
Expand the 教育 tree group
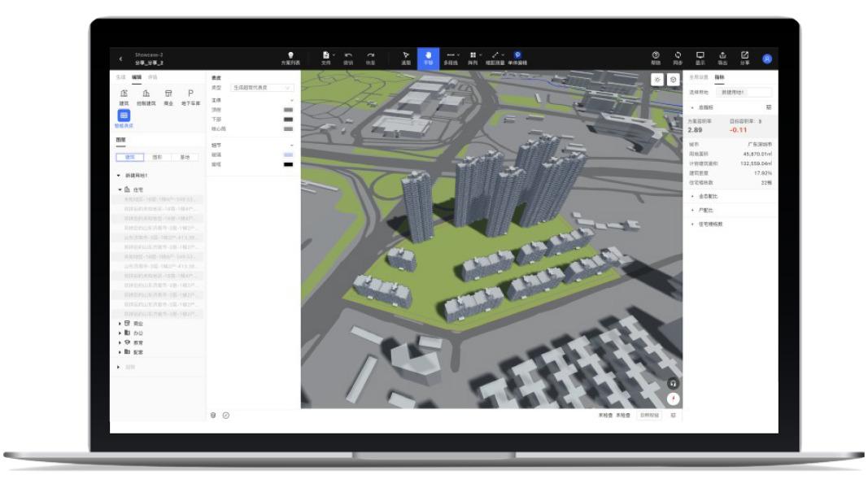click(120, 342)
